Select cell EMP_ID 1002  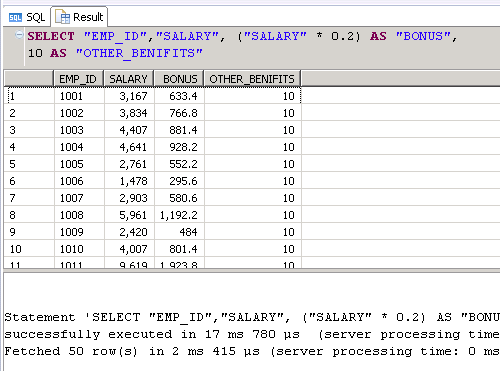pyautogui.click(x=79, y=113)
